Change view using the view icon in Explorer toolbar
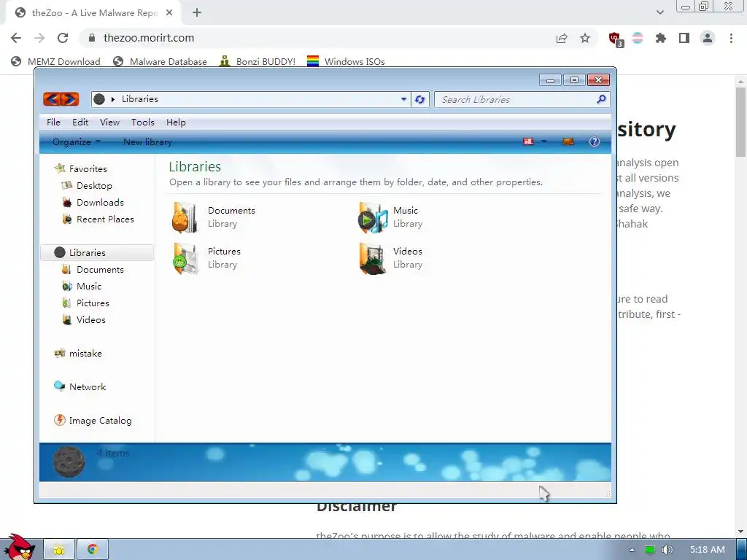Image resolution: width=747 pixels, height=560 pixels. point(528,141)
